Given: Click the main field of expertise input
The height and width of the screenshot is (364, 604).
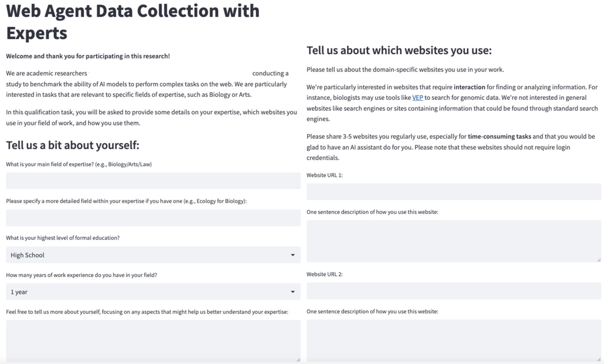Looking at the screenshot, I should pyautogui.click(x=153, y=181).
